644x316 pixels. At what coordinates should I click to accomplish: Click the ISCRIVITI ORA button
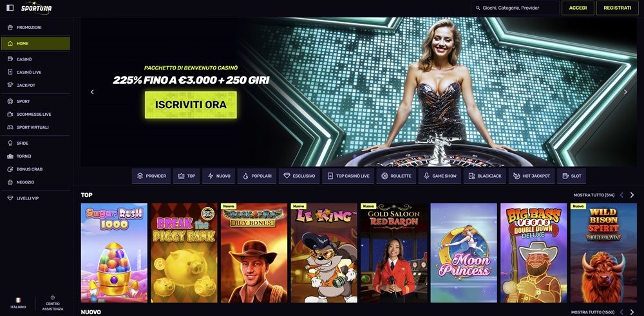pos(191,105)
